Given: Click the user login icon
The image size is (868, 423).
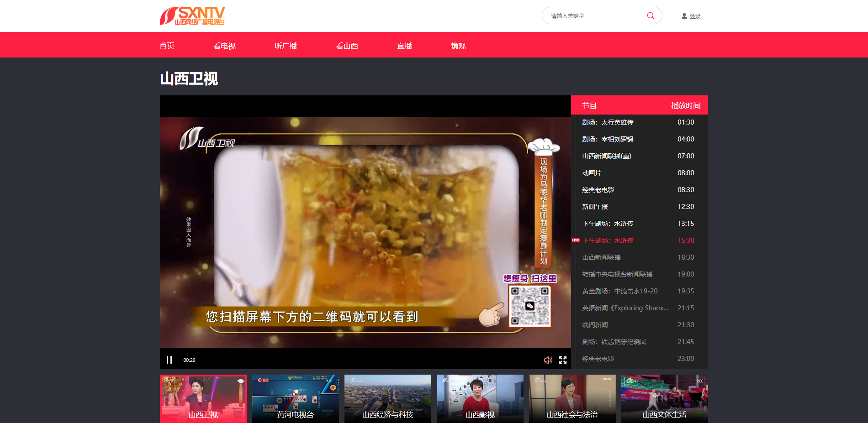Looking at the screenshot, I should click(x=684, y=16).
